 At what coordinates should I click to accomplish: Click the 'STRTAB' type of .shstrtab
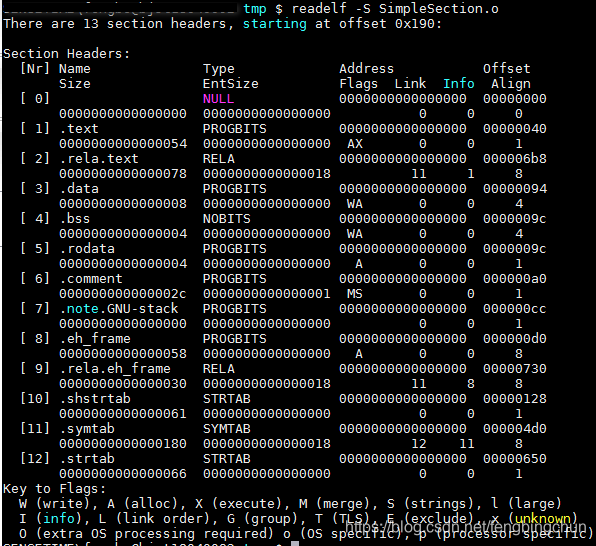coord(227,398)
